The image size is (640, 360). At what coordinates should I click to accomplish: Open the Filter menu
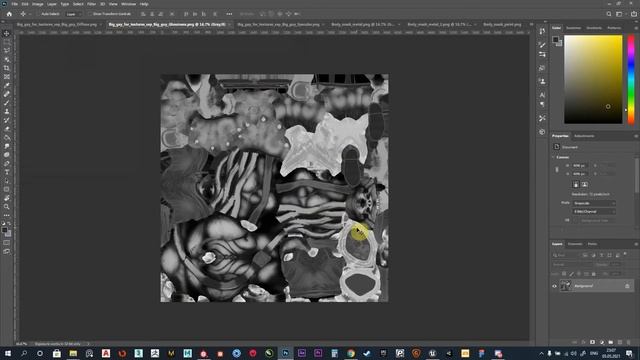click(91, 4)
